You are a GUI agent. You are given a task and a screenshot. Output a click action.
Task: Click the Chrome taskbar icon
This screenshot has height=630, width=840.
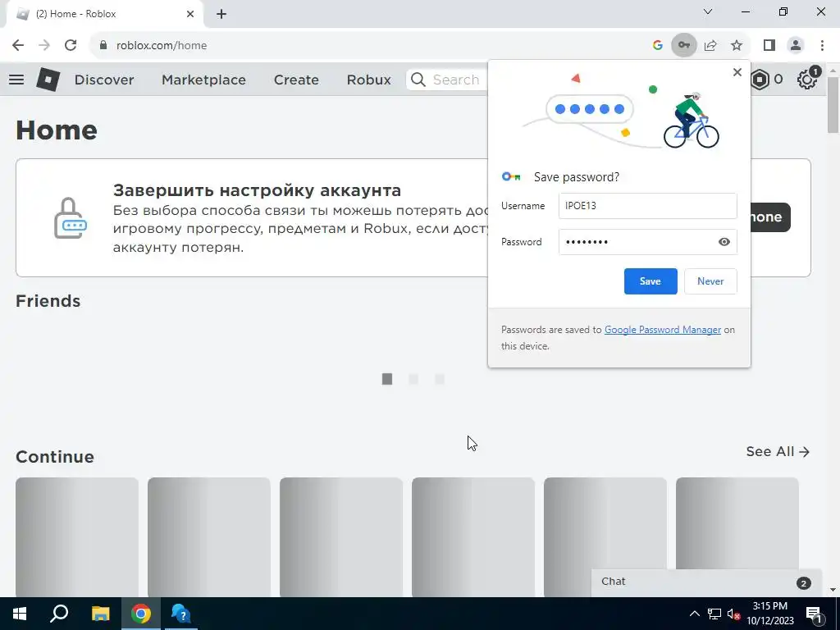point(141,614)
